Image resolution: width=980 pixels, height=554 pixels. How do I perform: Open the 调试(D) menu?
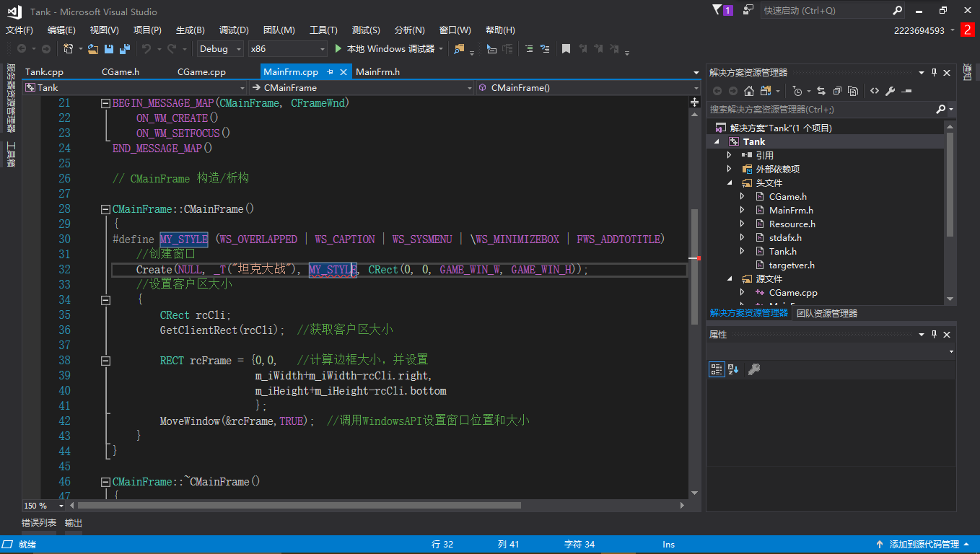pyautogui.click(x=234, y=30)
